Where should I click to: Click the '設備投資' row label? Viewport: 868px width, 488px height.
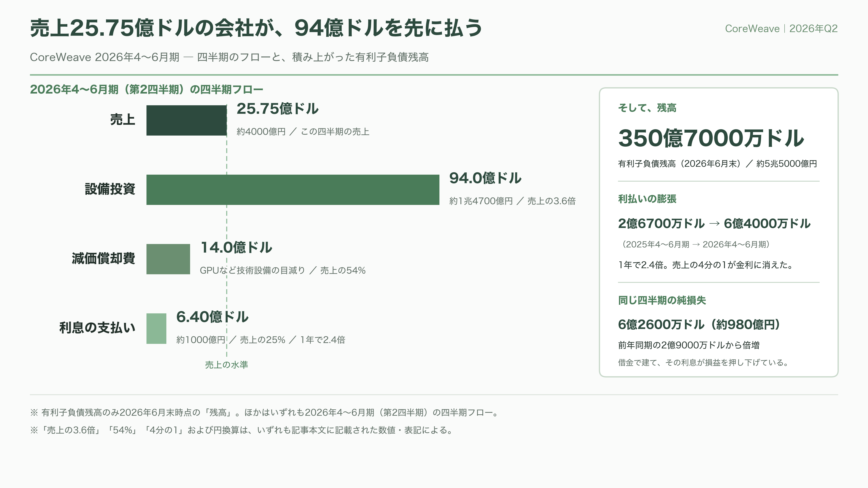(x=110, y=189)
